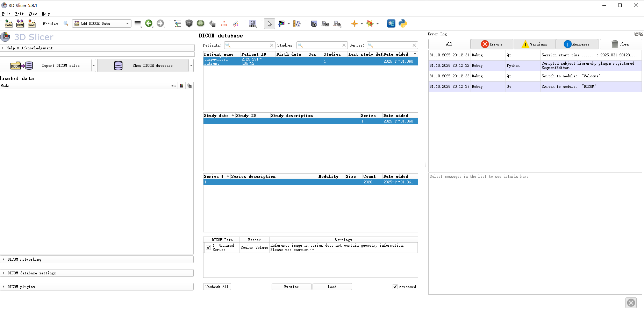Toggle the crosshair toolbar icon
644x309 pixels.
354,23
